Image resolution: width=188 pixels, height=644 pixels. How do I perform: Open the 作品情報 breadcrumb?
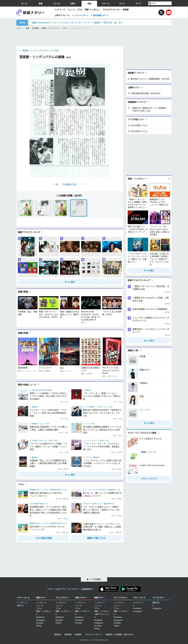point(35,28)
